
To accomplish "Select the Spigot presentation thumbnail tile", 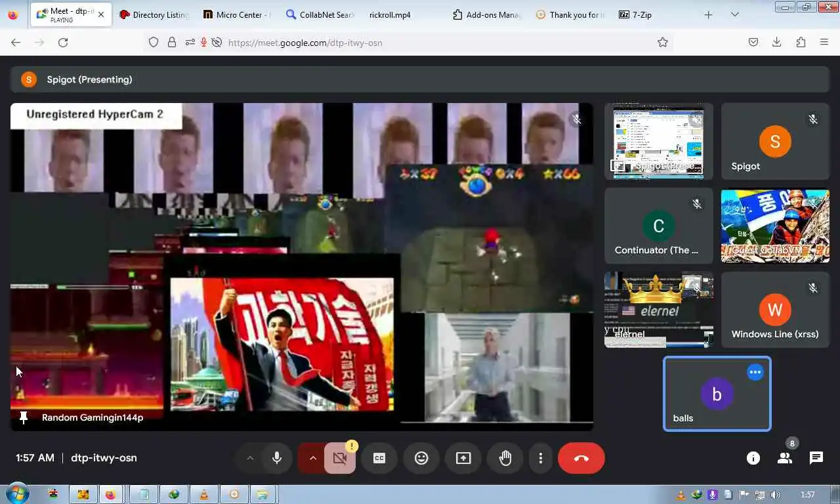I will click(x=658, y=141).
